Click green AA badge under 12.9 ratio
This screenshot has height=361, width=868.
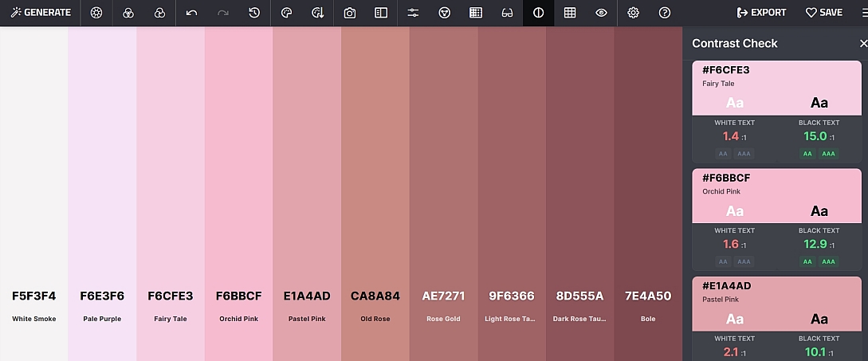click(807, 262)
